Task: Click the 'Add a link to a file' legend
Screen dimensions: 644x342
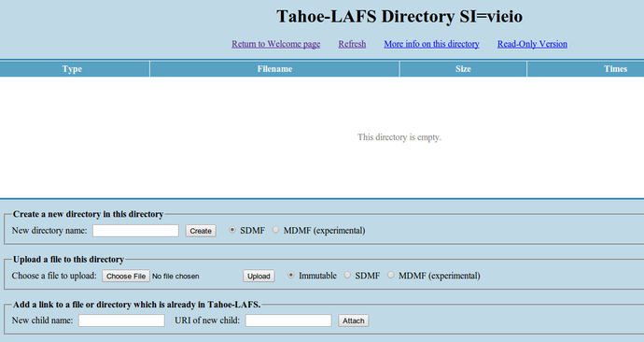Action: [137, 305]
